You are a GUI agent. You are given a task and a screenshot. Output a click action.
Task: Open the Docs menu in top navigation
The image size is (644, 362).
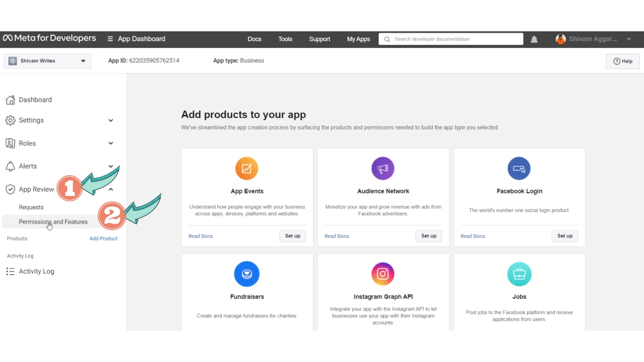[x=254, y=39]
